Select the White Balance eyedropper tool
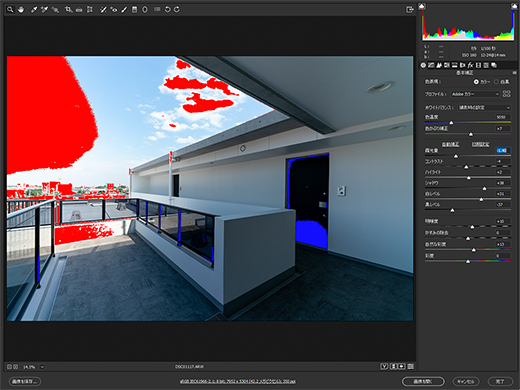This screenshot has height=390, width=520. click(34, 10)
